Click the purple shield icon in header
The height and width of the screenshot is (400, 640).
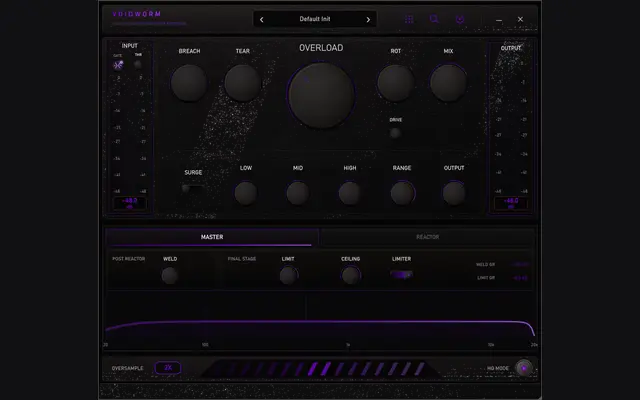click(x=460, y=20)
